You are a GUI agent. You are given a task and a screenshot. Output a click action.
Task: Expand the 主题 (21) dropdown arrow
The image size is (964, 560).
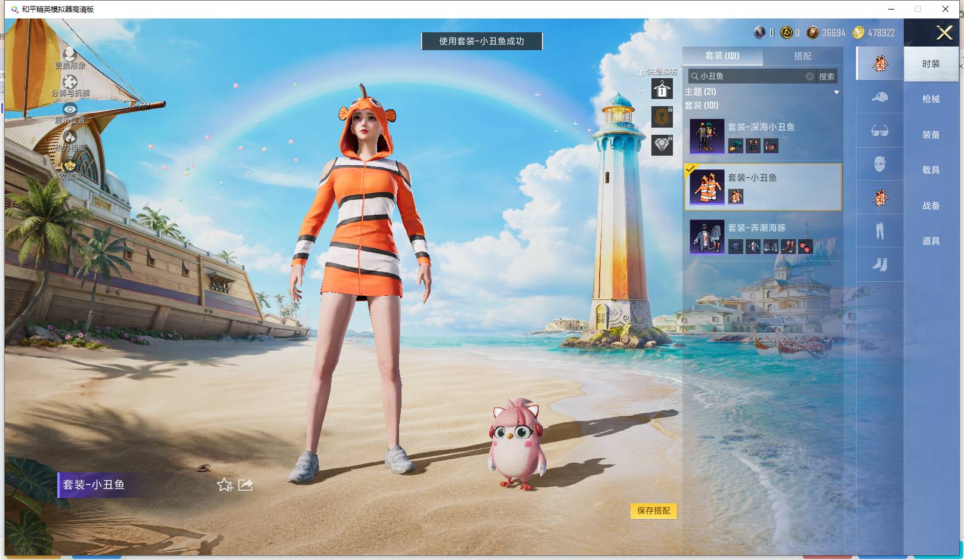[x=836, y=92]
